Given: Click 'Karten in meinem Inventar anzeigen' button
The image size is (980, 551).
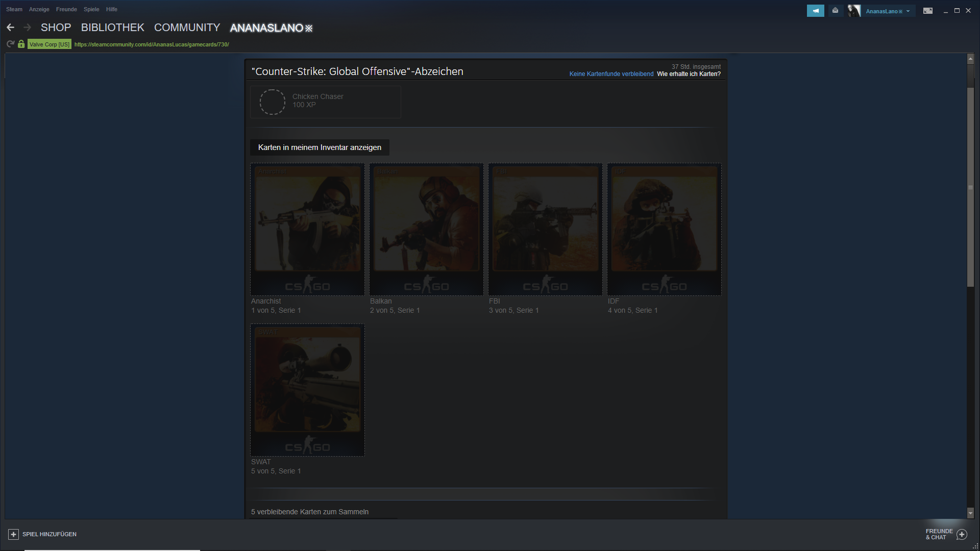Looking at the screenshot, I should click(320, 147).
